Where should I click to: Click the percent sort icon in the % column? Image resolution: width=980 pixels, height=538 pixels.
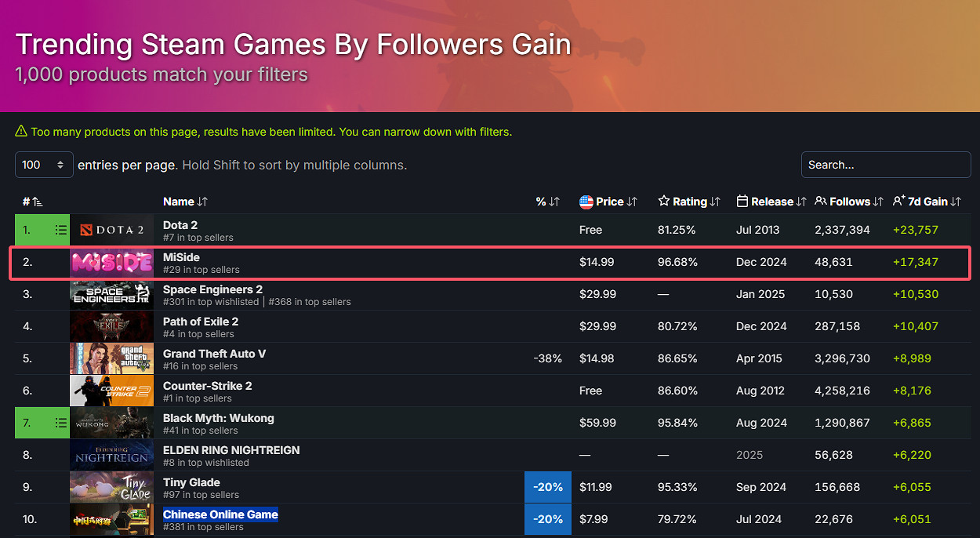coord(554,201)
